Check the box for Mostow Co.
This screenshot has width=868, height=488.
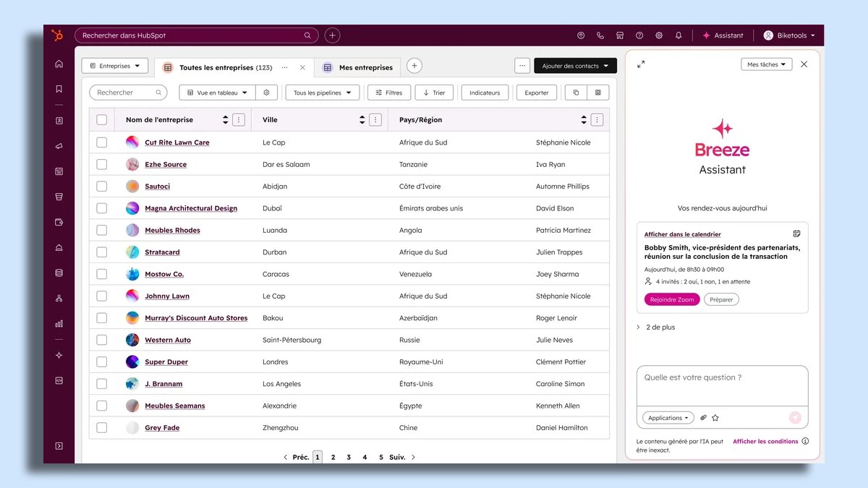coord(101,274)
